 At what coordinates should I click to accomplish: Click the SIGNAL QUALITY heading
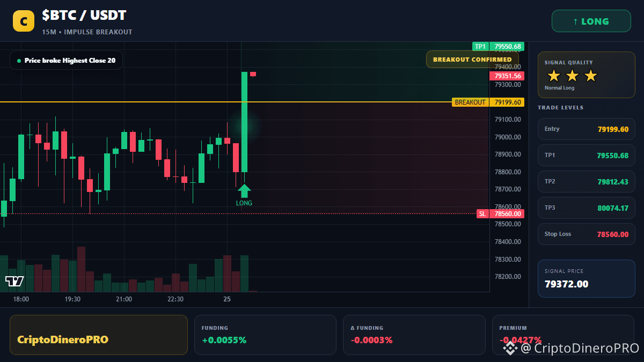569,63
